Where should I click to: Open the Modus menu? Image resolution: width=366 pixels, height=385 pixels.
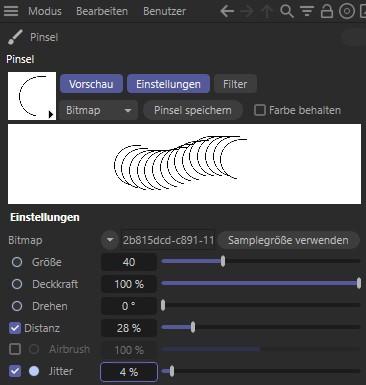click(x=45, y=11)
